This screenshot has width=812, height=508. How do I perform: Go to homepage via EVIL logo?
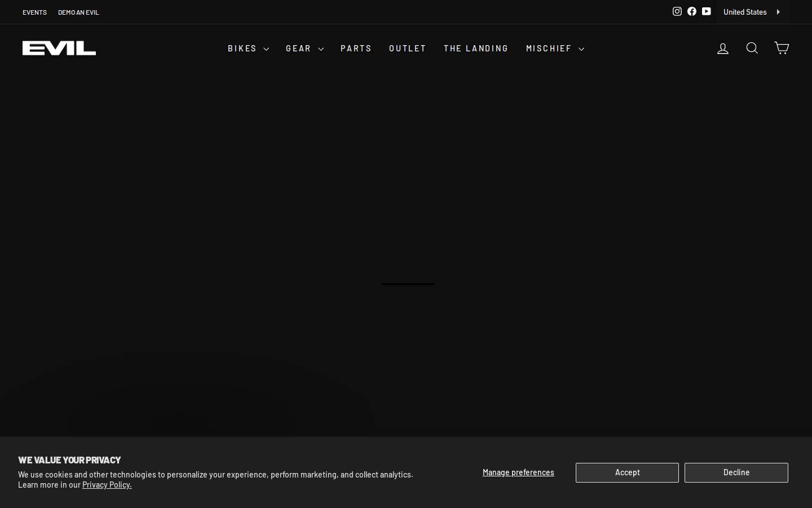click(x=59, y=48)
